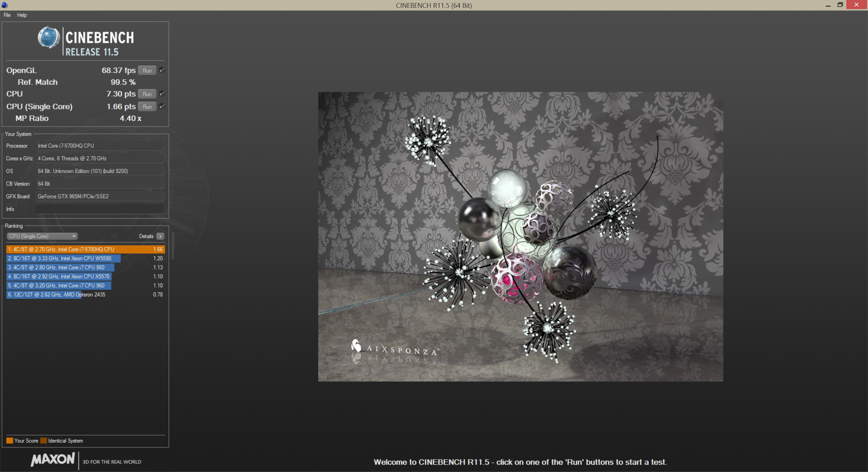Screen dimensions: 868x472
Task: Open the CPU (Single Core) ranking dropdown
Action: click(x=42, y=236)
